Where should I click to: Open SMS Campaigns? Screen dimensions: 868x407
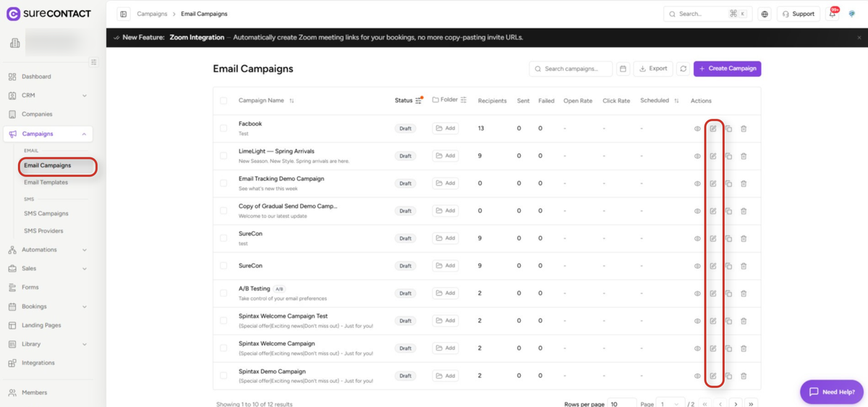[46, 214]
